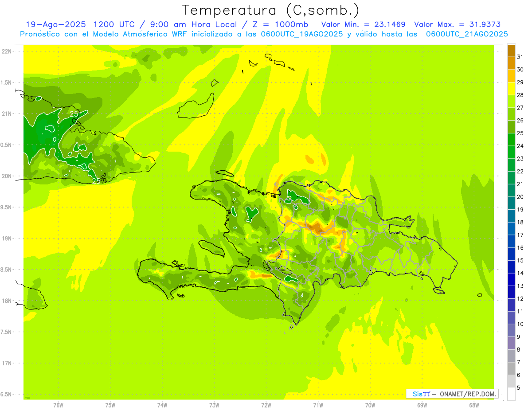The width and height of the screenshot is (532, 411).
Task: Click the legend value 25
Action: 520,133
